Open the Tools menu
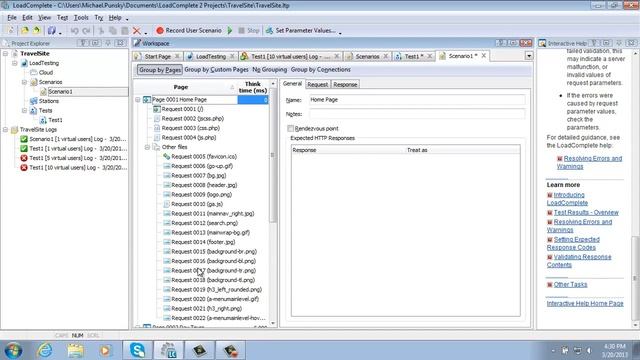The height and width of the screenshot is (360, 640). click(81, 18)
